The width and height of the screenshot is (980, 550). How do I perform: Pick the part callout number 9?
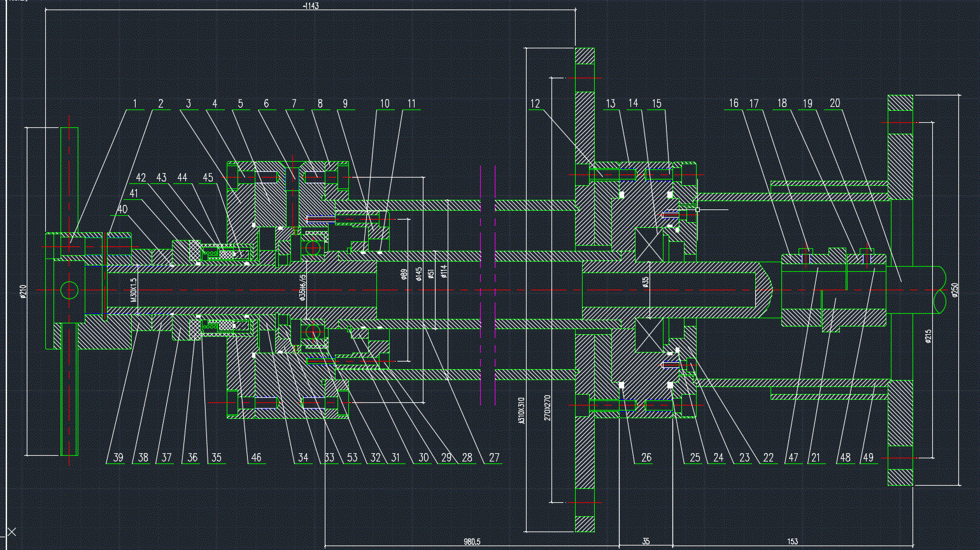345,104
